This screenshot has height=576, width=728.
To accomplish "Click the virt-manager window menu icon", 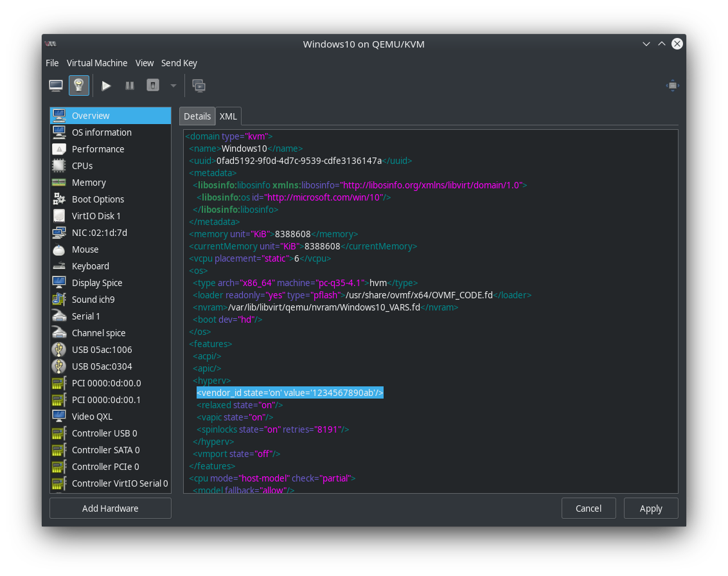I will (x=51, y=44).
